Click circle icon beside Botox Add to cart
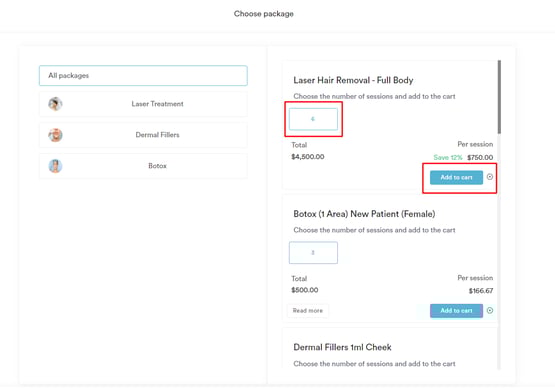 [490, 310]
